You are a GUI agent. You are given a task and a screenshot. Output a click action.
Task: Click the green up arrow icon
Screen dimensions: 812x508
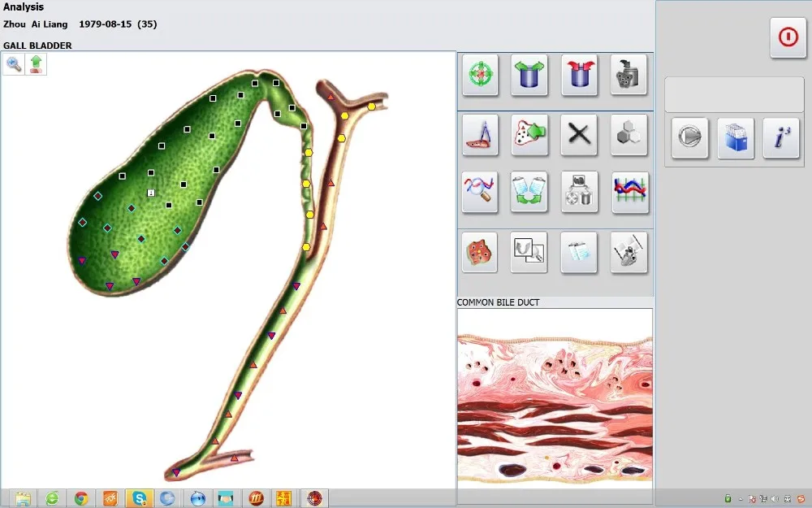(36, 64)
